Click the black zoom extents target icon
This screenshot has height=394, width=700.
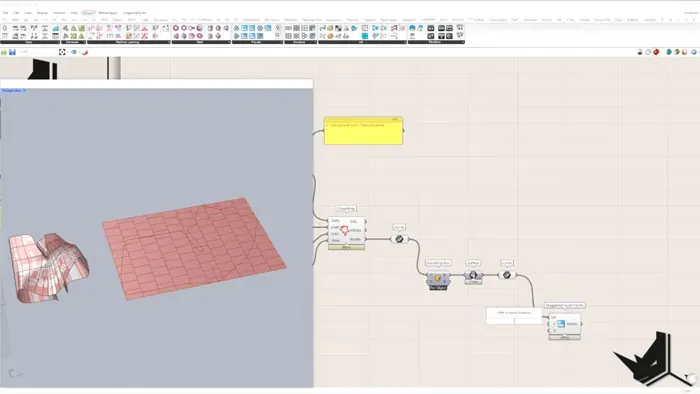[62, 52]
